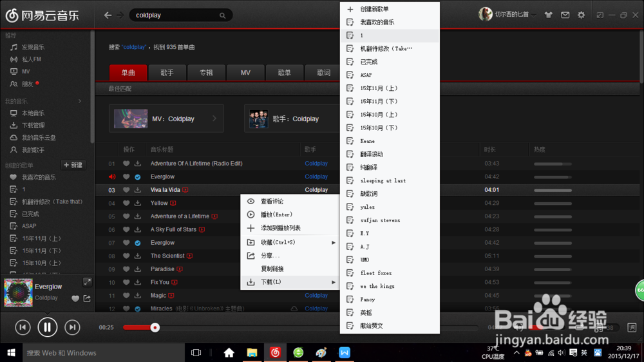644x362 pixels.
Task: Open 歌手: Coldplay best match card
Action: click(x=292, y=119)
